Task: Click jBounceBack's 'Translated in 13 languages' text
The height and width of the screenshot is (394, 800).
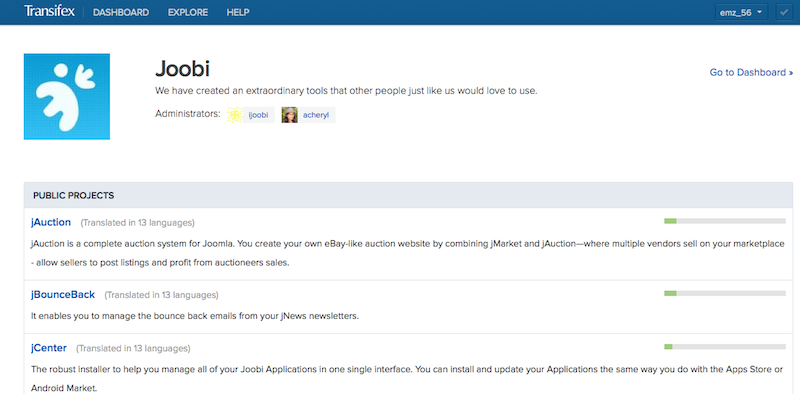Action: 162,295
